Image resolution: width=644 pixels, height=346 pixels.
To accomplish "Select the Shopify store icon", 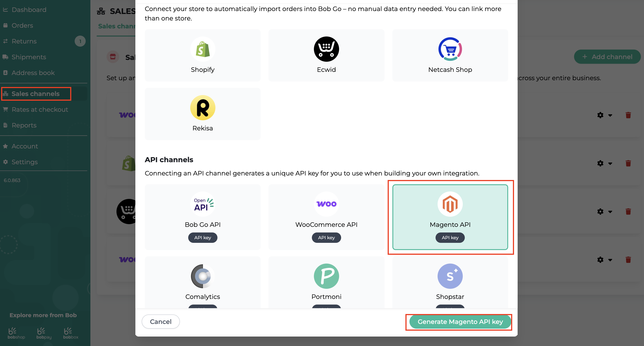I will click(203, 49).
